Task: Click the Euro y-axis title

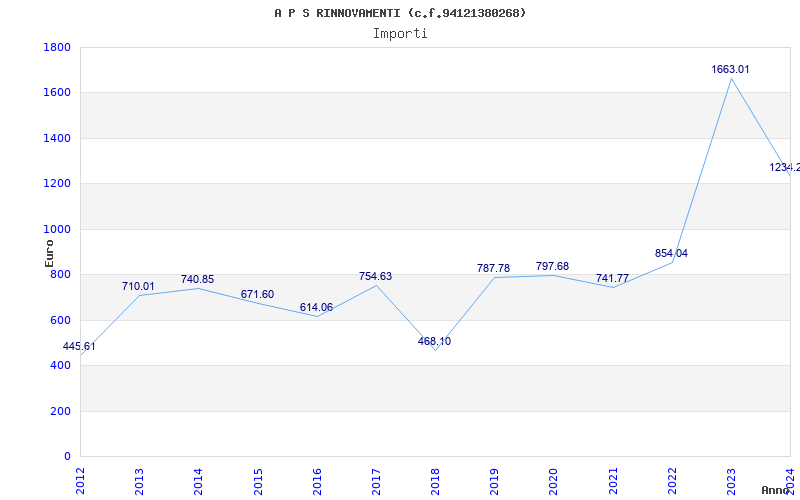Action: click(x=49, y=252)
